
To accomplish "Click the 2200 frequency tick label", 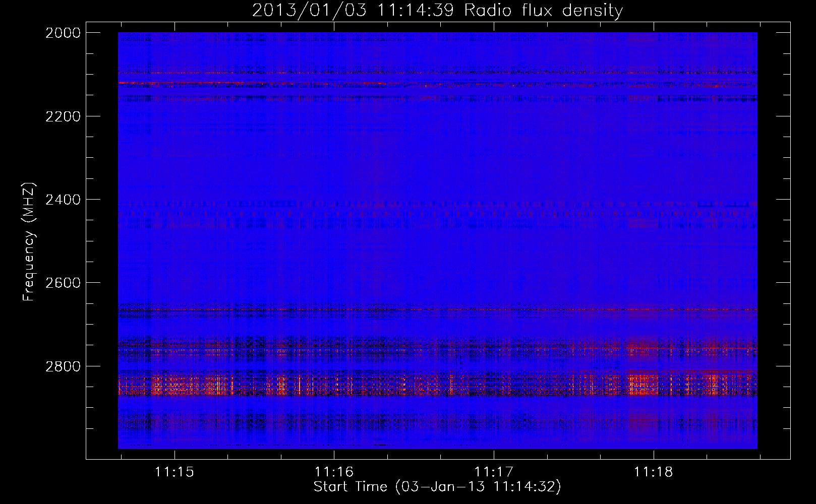I will 63,116.
